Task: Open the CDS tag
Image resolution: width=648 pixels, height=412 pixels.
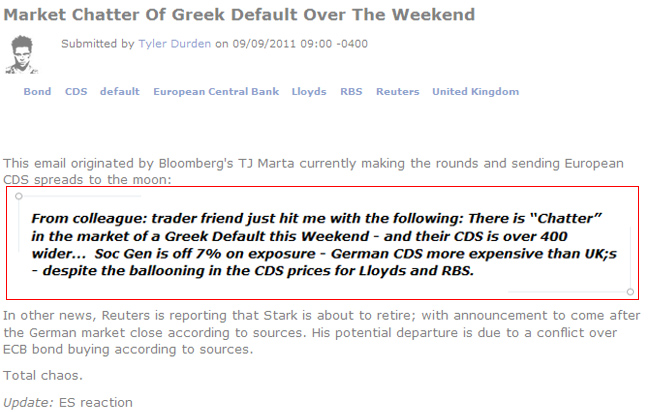Action: [76, 92]
